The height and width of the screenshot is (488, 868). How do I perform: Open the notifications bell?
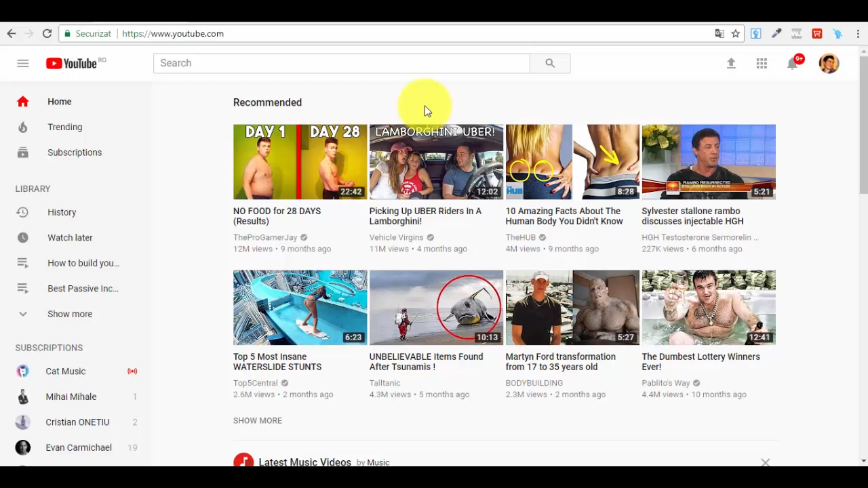click(792, 63)
